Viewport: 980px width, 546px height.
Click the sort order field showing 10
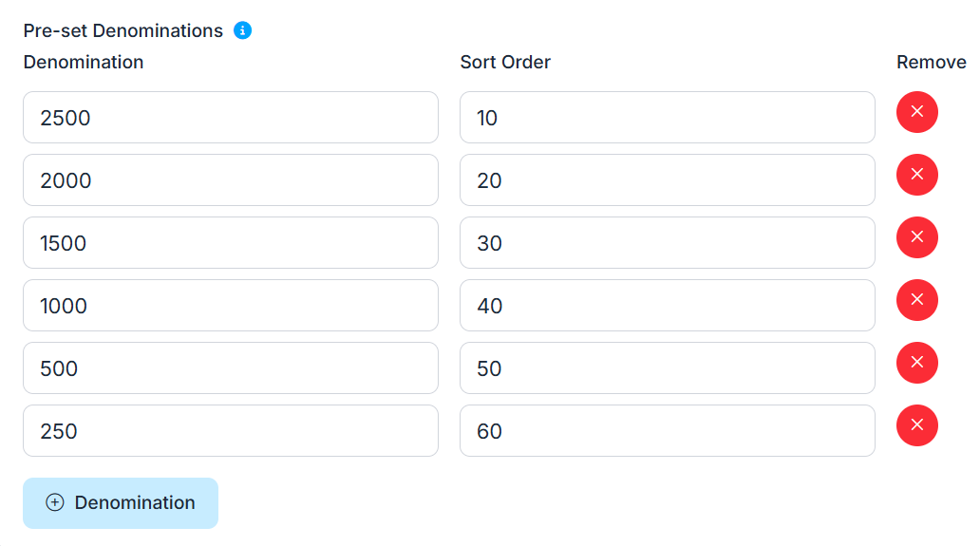point(667,118)
